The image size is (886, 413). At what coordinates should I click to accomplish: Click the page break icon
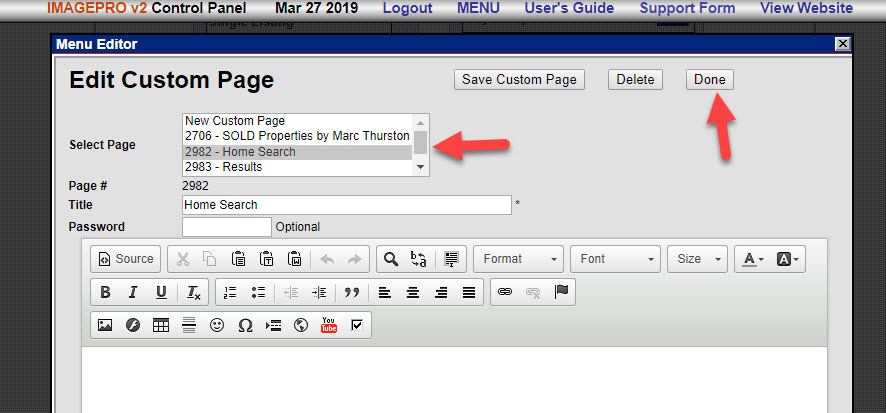(273, 325)
